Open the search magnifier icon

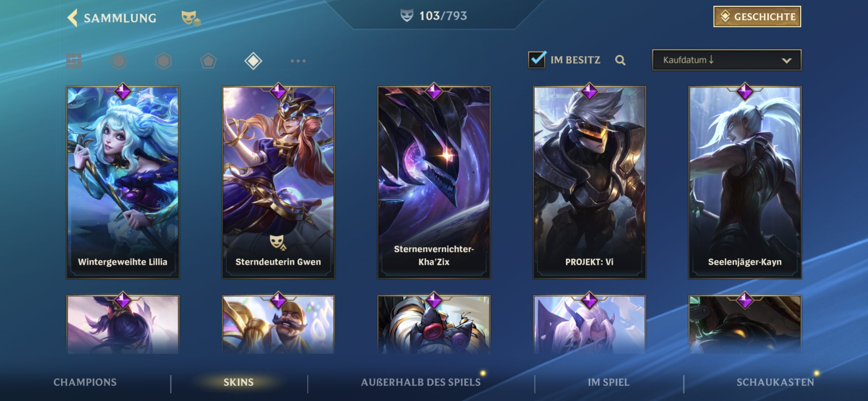pyautogui.click(x=620, y=60)
